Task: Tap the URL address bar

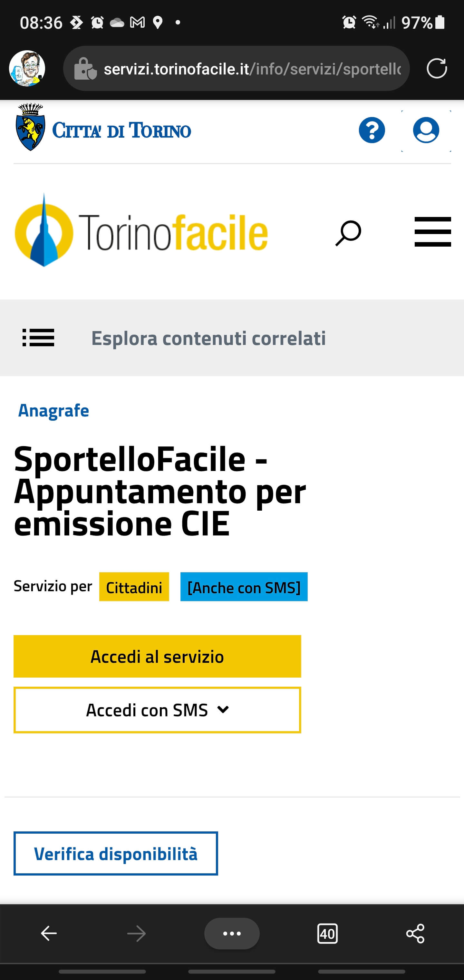Action: pyautogui.click(x=236, y=69)
